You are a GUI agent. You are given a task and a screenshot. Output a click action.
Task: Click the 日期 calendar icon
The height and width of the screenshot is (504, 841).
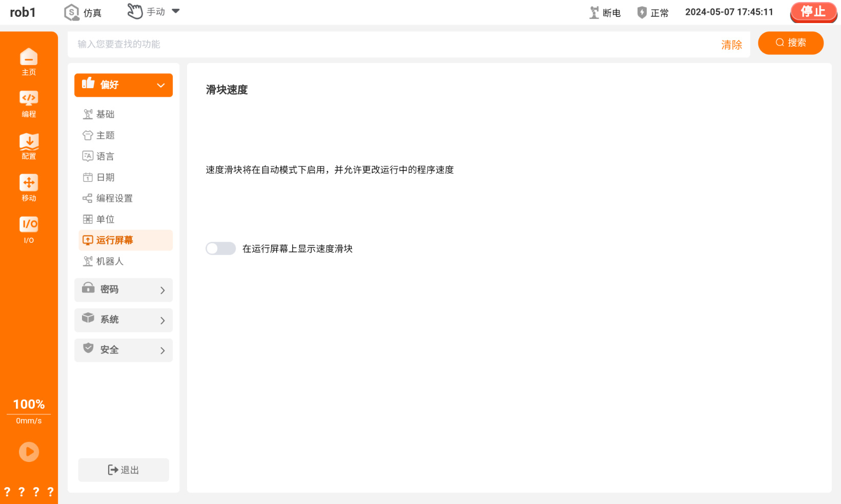point(88,177)
